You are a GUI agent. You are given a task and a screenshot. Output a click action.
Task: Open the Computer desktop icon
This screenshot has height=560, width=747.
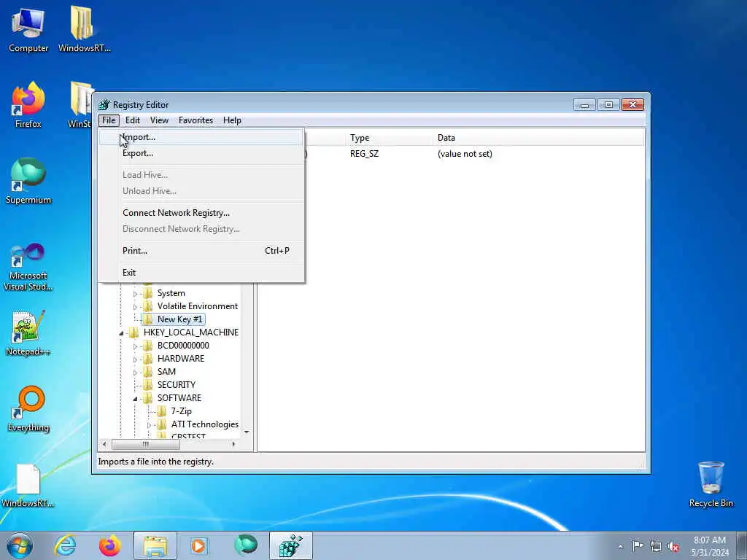coord(28,28)
